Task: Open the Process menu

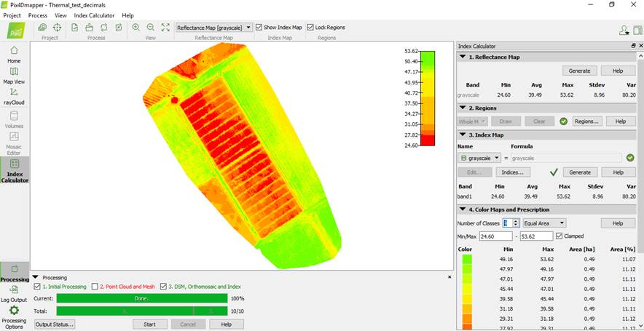Action: point(38,15)
